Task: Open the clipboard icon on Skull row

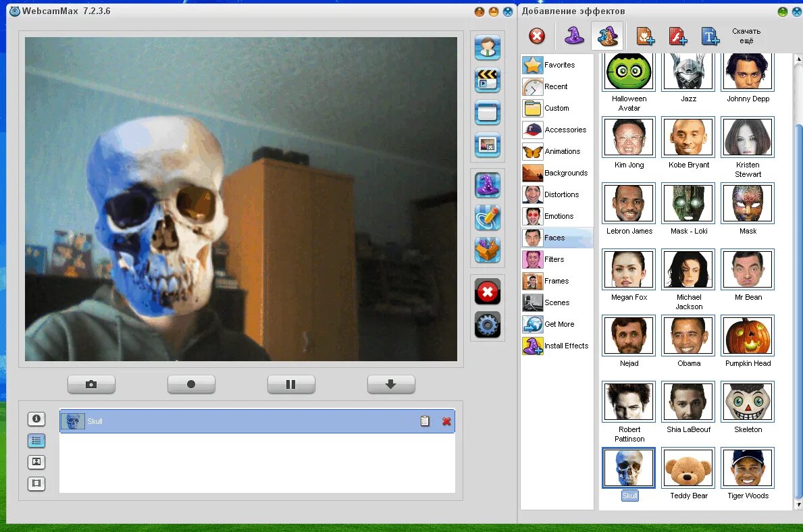Action: pyautogui.click(x=425, y=421)
